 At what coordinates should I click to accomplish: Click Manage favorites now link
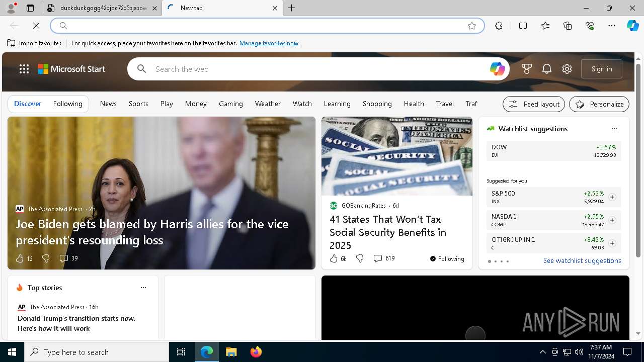[x=269, y=43]
